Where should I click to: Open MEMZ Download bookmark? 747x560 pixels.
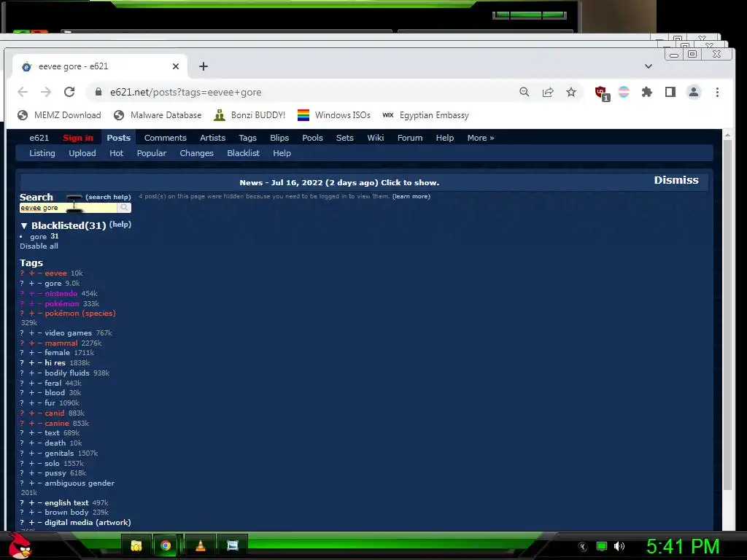pyautogui.click(x=59, y=115)
